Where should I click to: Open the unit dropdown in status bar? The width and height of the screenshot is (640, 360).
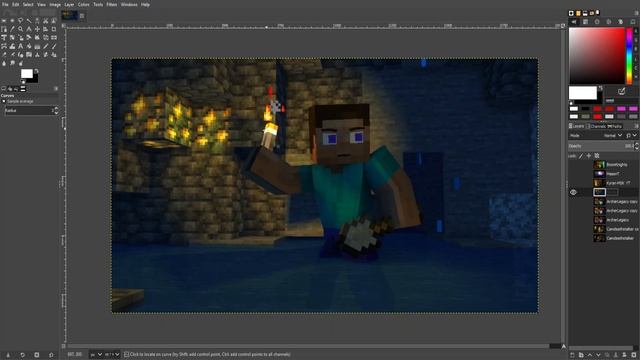96,355
